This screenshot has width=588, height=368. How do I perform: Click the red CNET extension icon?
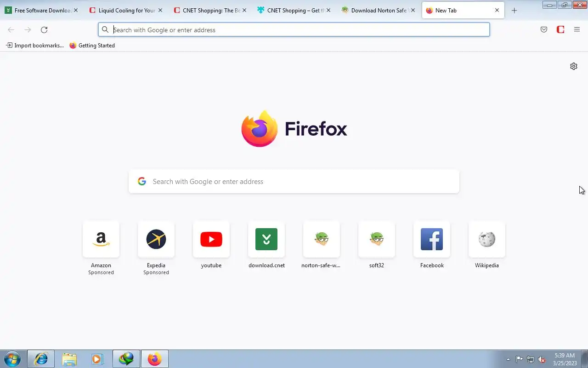coord(560,29)
